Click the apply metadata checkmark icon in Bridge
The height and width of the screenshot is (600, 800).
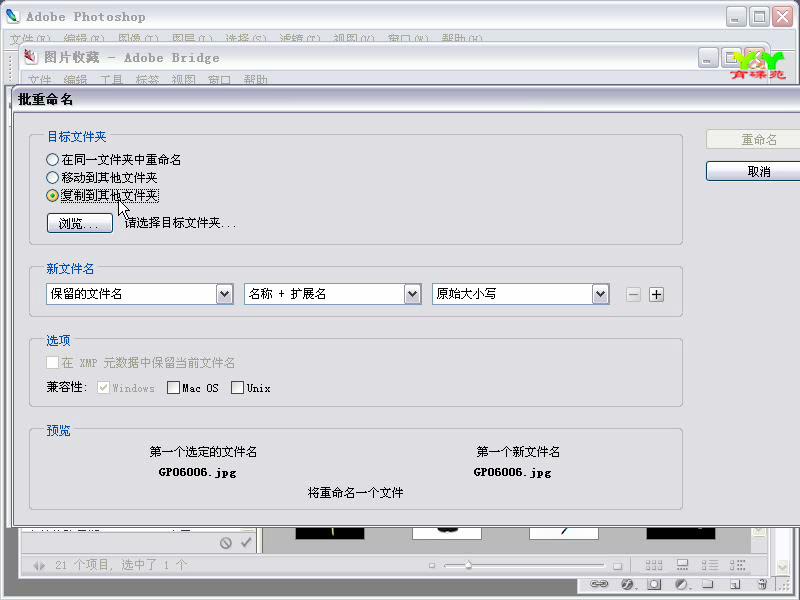tap(246, 542)
